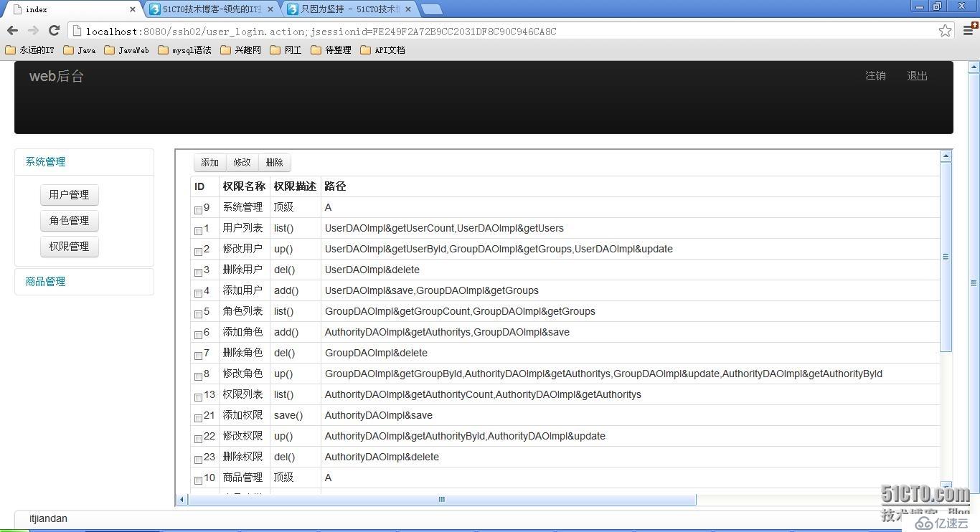Open the API文档 bookmark folder
The height and width of the screenshot is (532, 980).
click(x=382, y=50)
